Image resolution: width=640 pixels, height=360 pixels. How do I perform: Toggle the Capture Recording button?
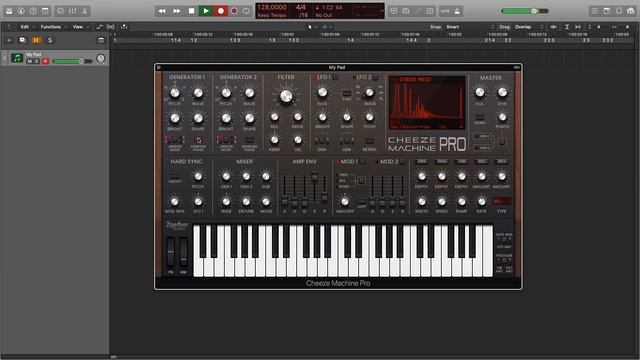pos(234,11)
